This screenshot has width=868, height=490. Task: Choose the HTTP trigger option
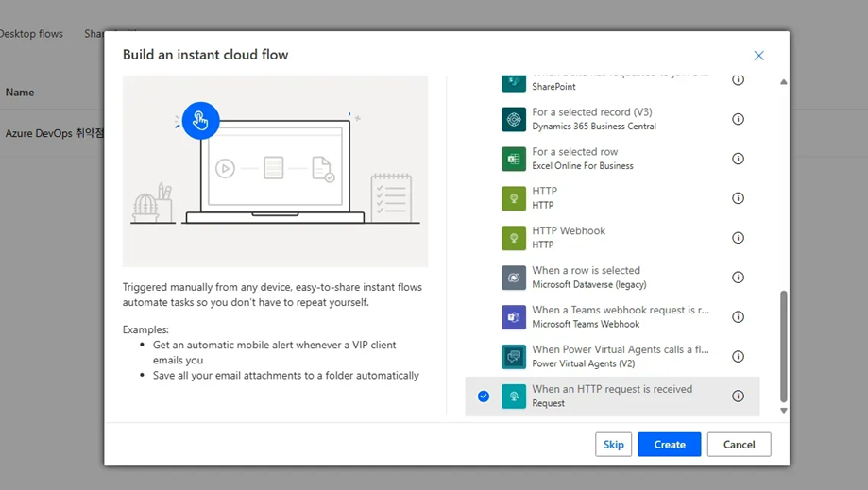point(612,198)
